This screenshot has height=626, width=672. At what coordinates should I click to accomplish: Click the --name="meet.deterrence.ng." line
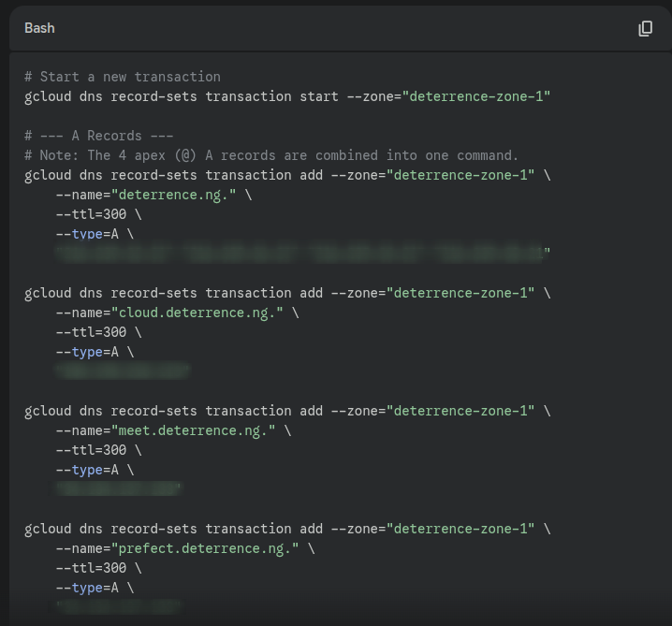coord(173,430)
